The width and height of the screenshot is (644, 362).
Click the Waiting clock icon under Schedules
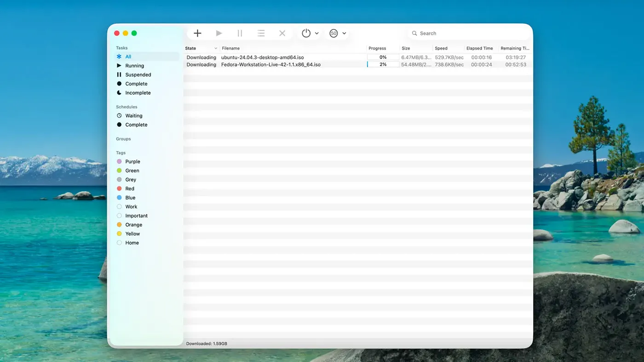[120, 115]
